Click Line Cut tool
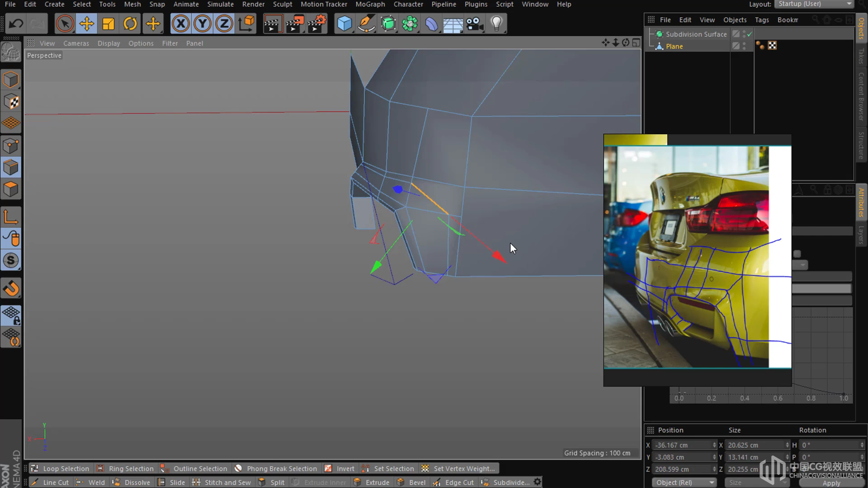 [x=50, y=482]
